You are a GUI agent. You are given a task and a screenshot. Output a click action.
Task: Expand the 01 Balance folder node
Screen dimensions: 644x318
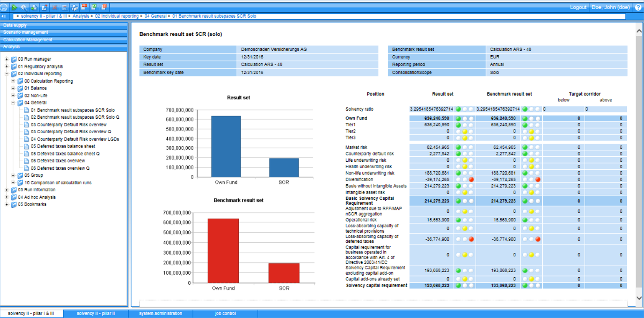(13, 88)
